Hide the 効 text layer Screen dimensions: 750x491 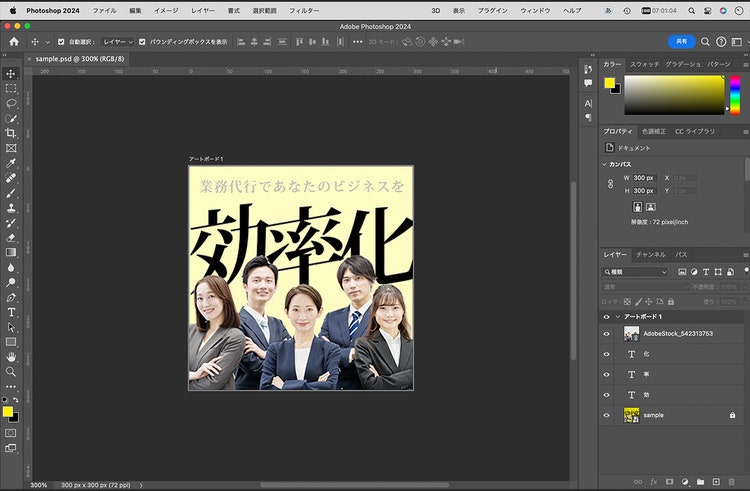(x=607, y=395)
